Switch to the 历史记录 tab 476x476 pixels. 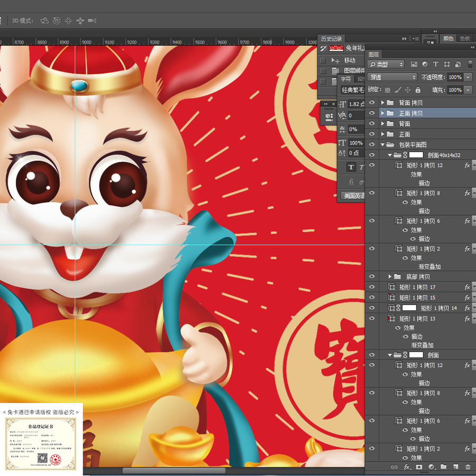[332, 39]
